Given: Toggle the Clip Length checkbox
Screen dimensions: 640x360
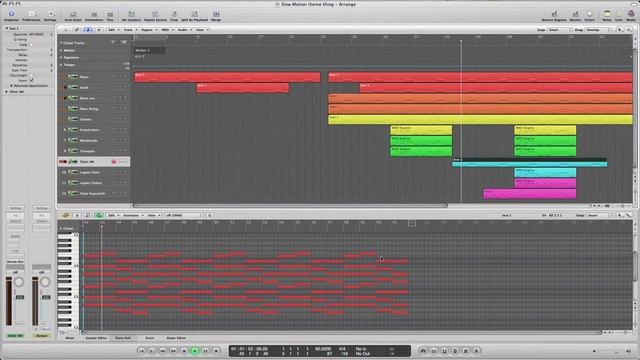Looking at the screenshot, I should pos(31,76).
